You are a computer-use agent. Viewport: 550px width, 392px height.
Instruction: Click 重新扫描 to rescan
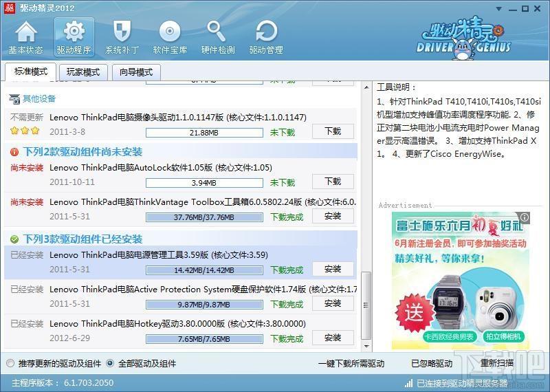pos(496,363)
